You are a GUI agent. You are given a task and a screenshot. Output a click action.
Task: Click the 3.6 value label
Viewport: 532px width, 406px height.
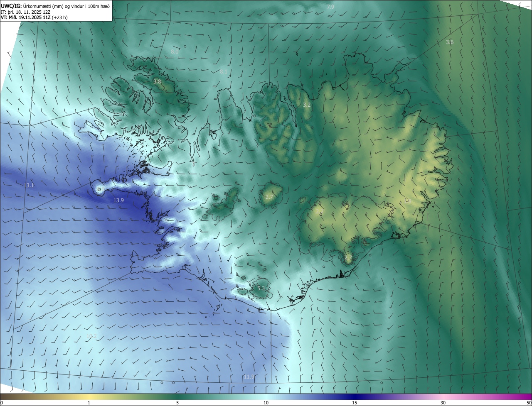[x=450, y=42]
